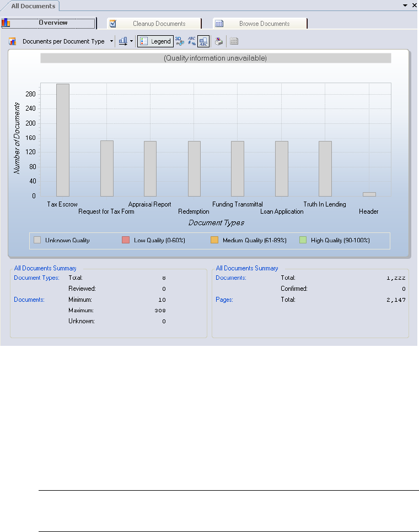Click the Confirmed label in the right summary
The width and height of the screenshot is (419, 532).
point(294,289)
